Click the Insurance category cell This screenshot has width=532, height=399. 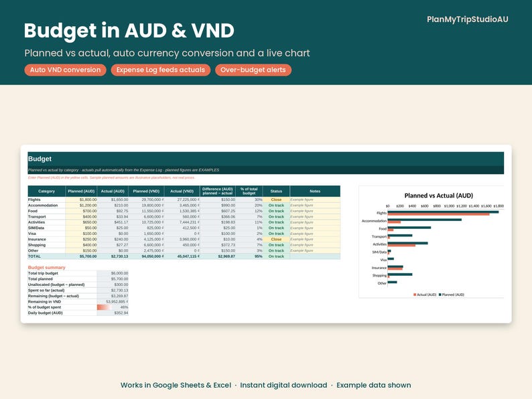point(46,239)
